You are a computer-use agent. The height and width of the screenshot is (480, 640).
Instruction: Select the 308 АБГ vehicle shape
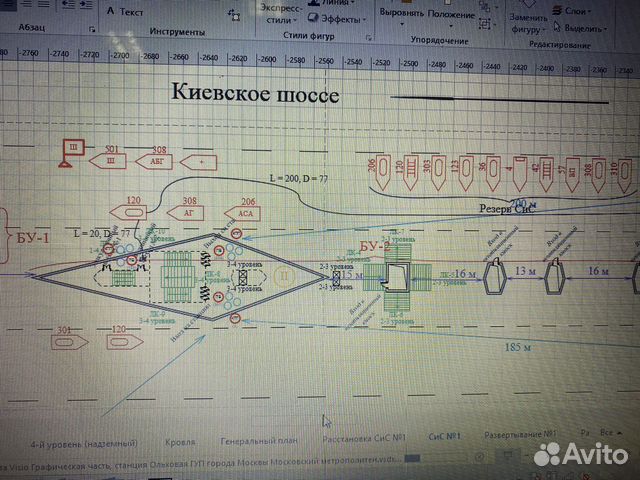(x=154, y=161)
